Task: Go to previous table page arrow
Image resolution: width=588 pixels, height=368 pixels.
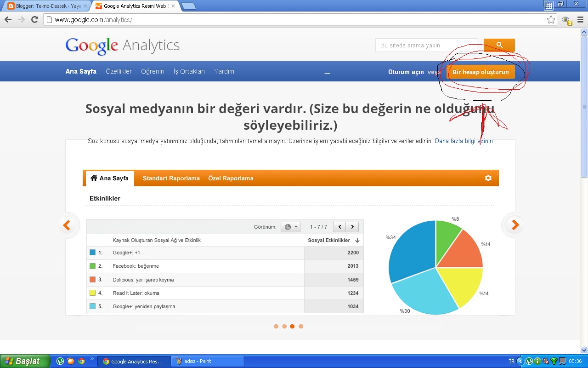Action: tap(339, 227)
